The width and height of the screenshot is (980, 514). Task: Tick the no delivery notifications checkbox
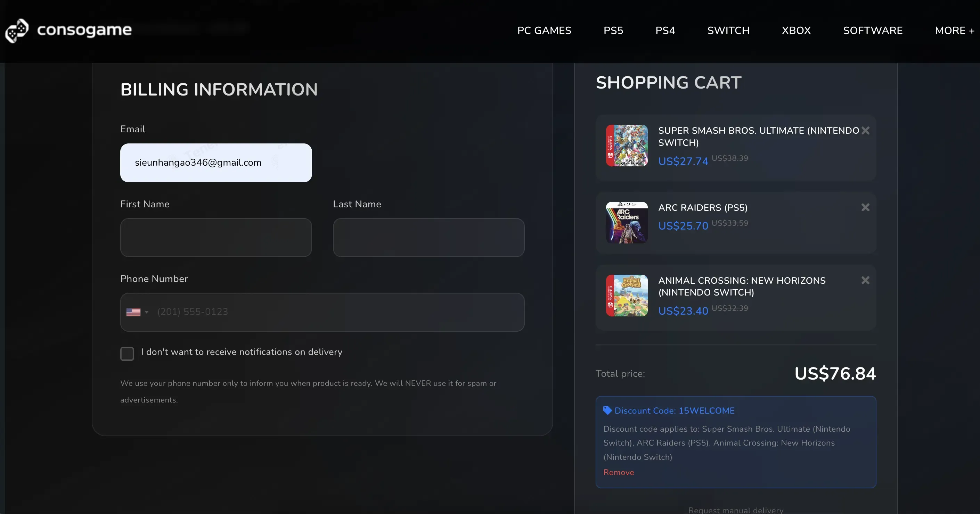click(127, 354)
